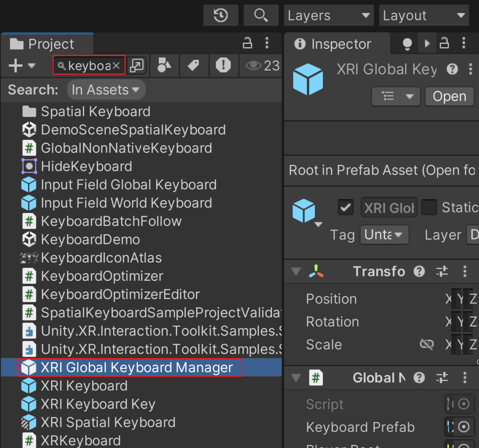Image resolution: width=479 pixels, height=448 pixels.
Task: Open the create asset dropdown arrow
Action: click(31, 66)
